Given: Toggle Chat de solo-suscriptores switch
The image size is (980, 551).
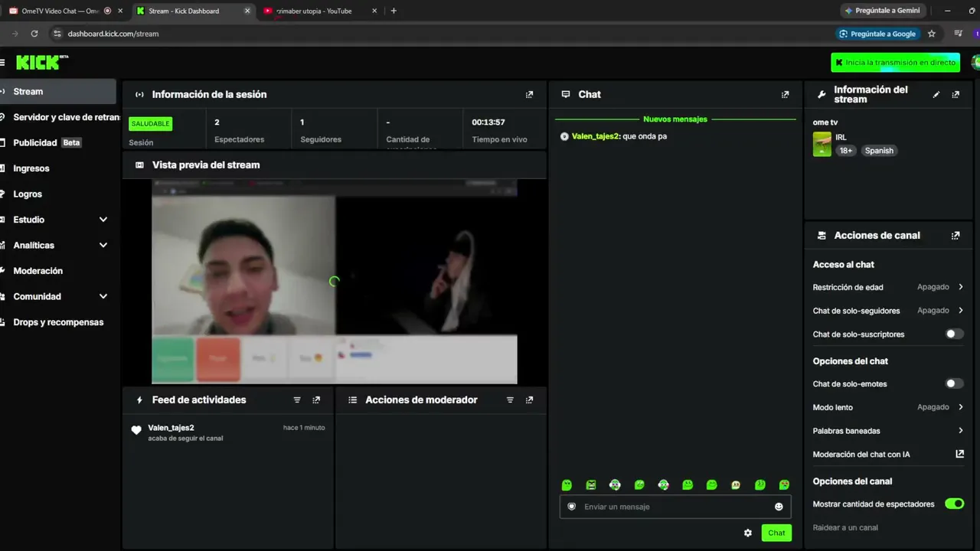Looking at the screenshot, I should 954,334.
